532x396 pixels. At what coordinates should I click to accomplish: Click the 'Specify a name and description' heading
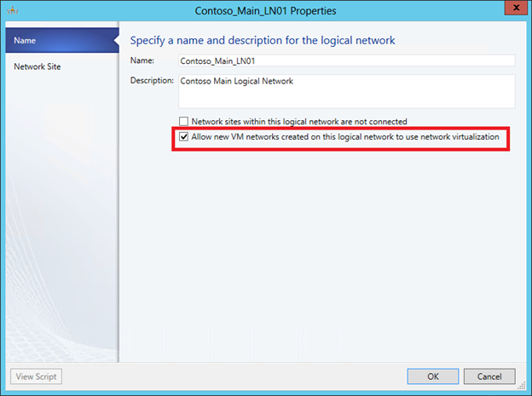[x=263, y=40]
